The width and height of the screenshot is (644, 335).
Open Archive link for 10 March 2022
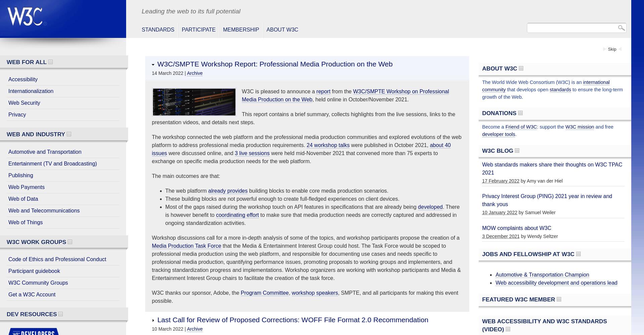[x=195, y=329]
